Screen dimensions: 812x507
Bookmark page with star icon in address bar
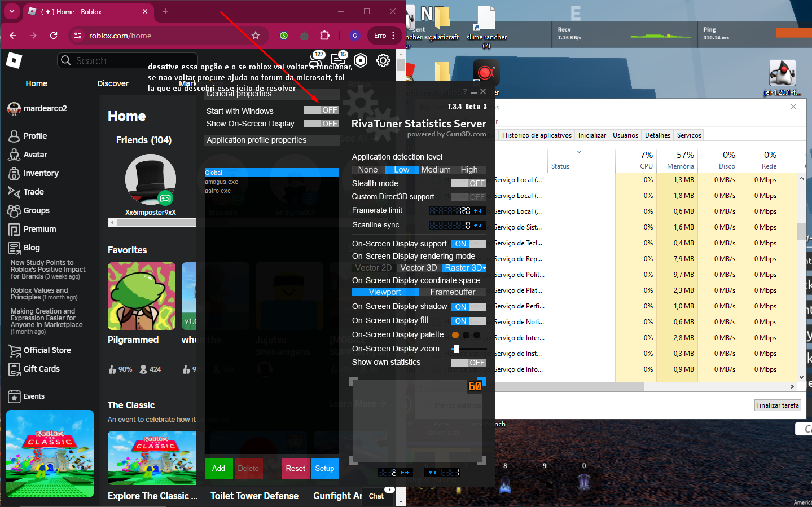click(256, 36)
